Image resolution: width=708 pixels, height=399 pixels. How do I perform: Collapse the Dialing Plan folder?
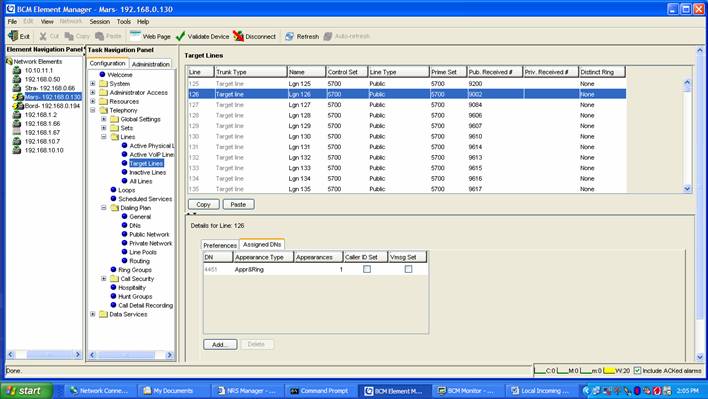point(103,208)
